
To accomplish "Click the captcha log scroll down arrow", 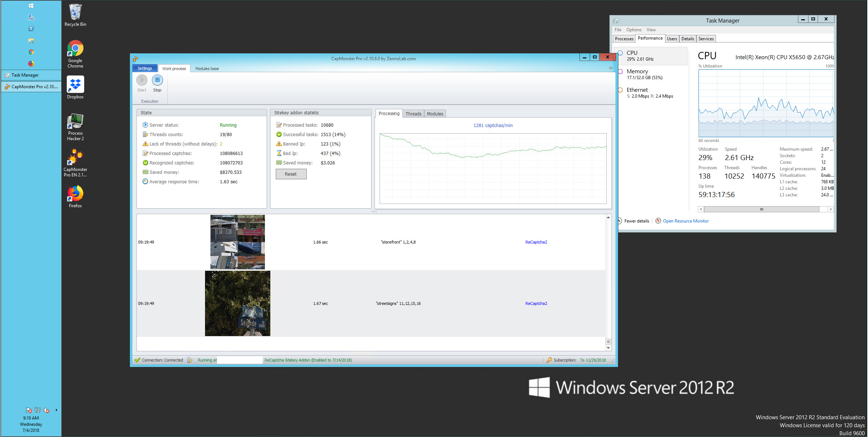I will [x=608, y=348].
